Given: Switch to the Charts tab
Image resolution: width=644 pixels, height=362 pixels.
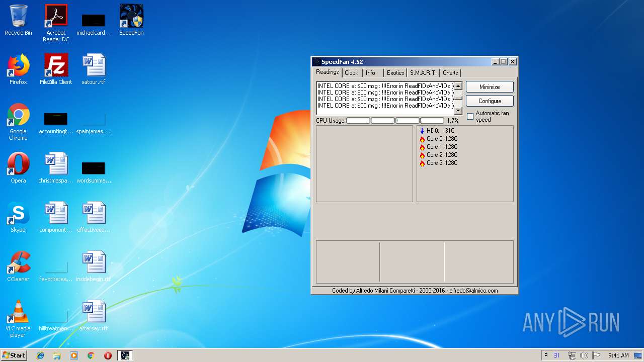Looking at the screenshot, I should (x=450, y=73).
